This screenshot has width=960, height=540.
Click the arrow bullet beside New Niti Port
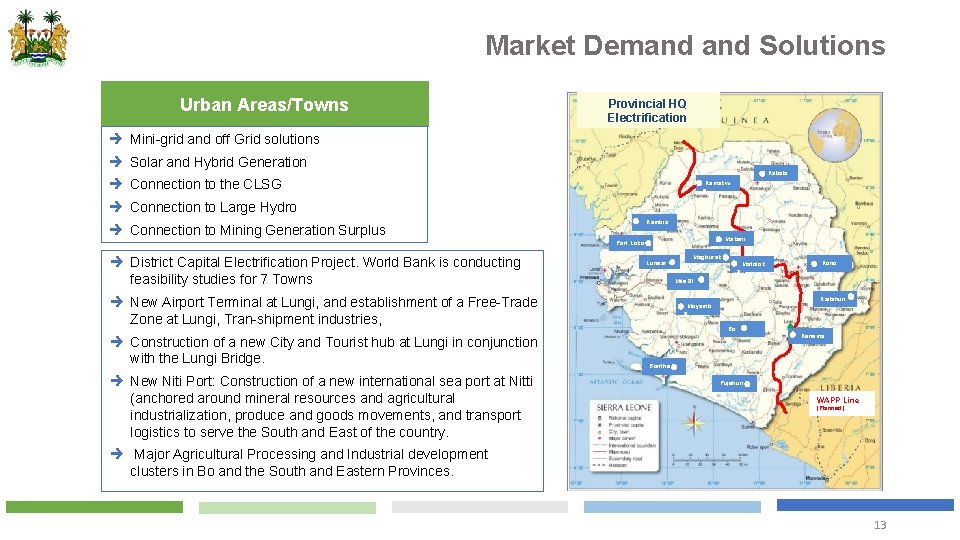116,381
